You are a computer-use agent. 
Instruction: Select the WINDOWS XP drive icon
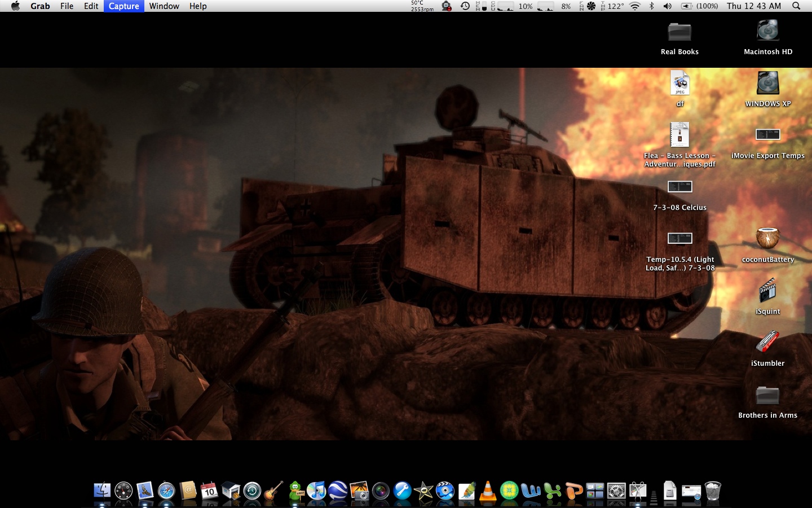(x=768, y=89)
